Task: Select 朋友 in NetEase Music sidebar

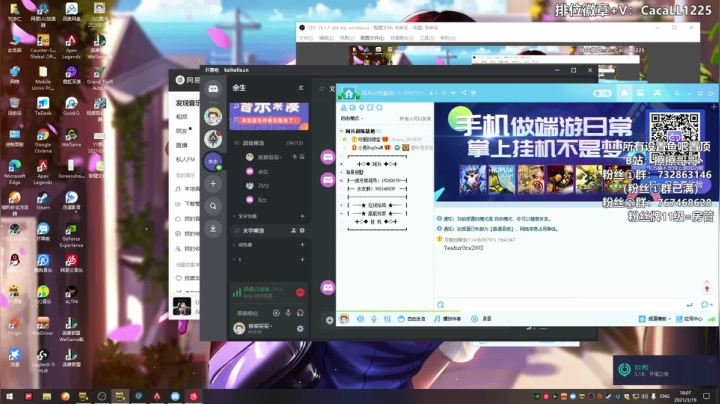Action: 182,131
